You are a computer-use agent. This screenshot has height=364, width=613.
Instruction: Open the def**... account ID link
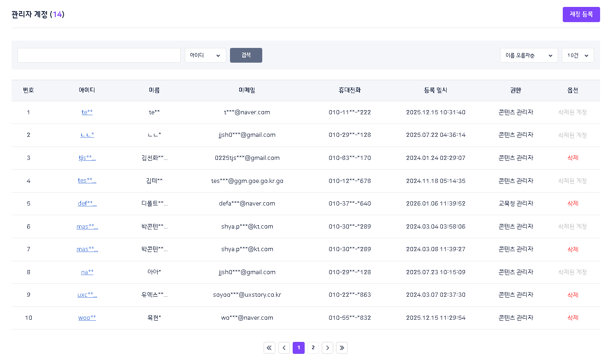click(87, 203)
